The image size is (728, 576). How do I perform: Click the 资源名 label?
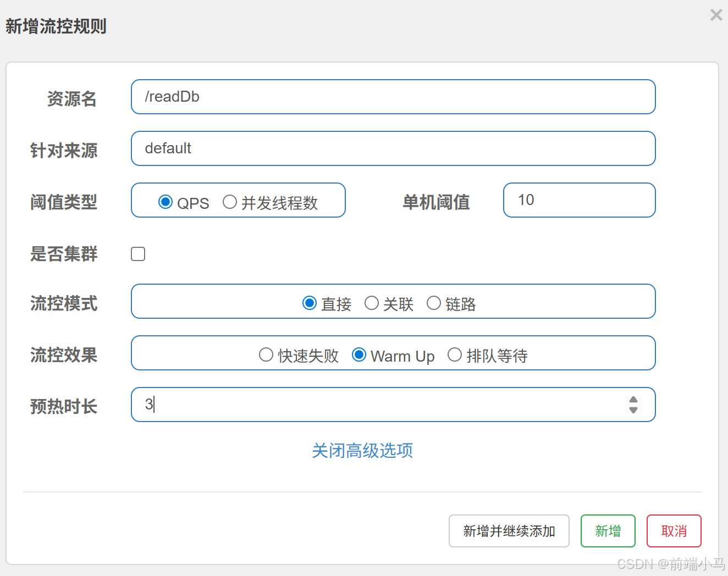tap(72, 99)
